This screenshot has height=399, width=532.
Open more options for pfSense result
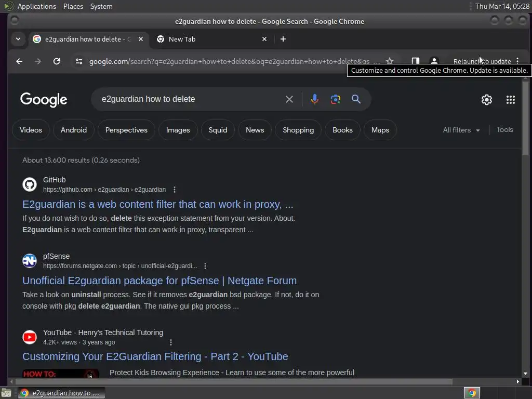tap(205, 266)
